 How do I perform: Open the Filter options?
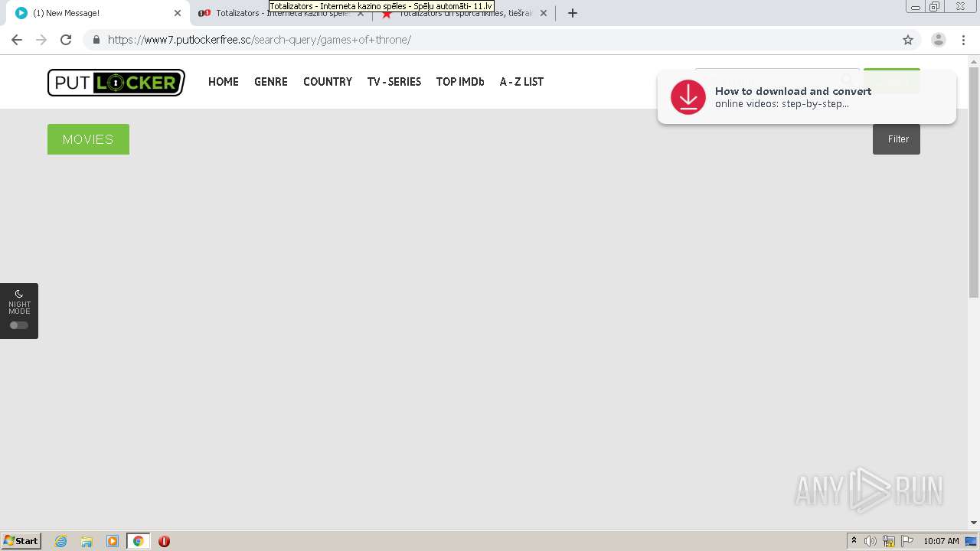[x=897, y=139]
